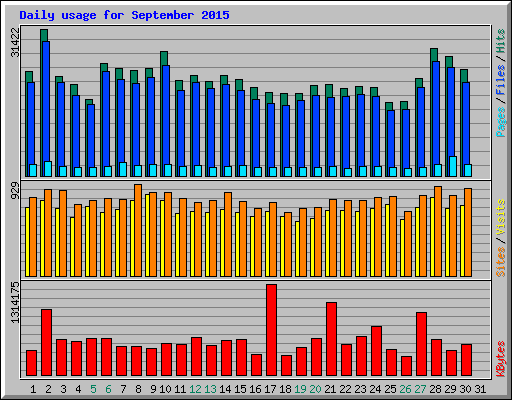This screenshot has width=512, height=400.
Task: Select the blue Files bar for day 10
Action: pos(166,115)
